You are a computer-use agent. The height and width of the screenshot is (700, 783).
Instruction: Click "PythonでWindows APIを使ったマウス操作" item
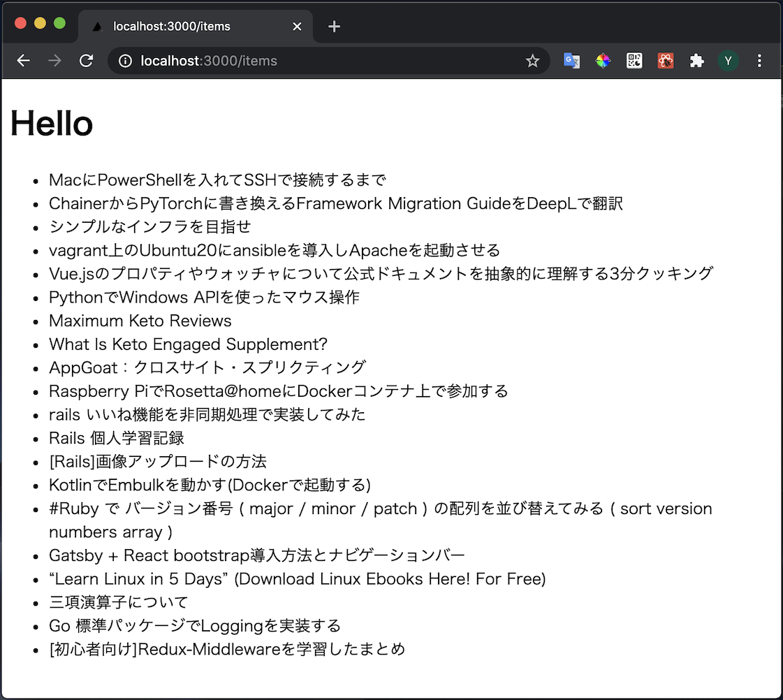click(x=204, y=297)
